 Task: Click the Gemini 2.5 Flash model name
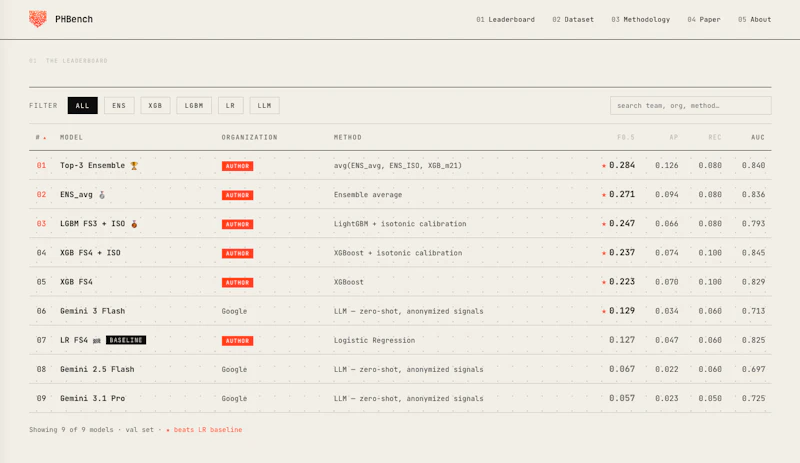pos(97,369)
